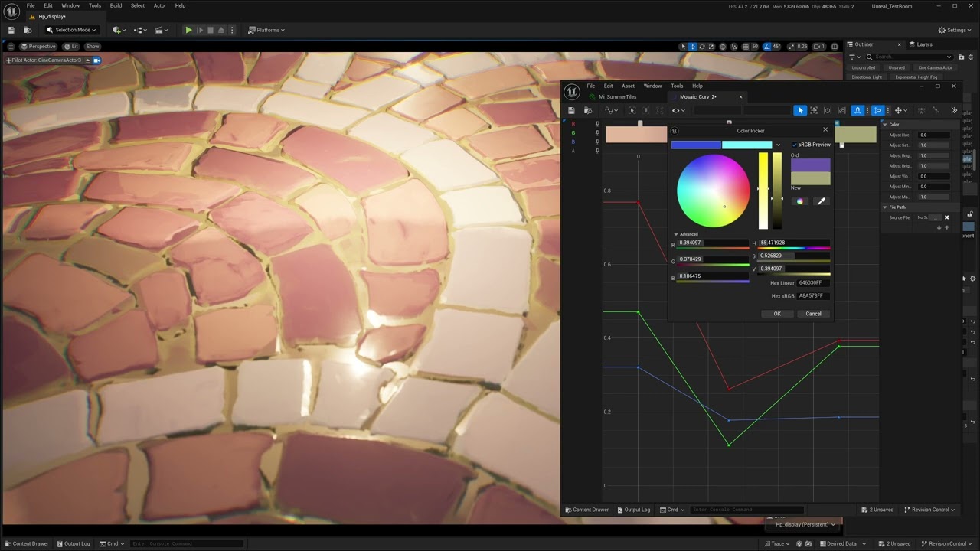The height and width of the screenshot is (551, 980).
Task: Clear the Source File path with the X
Action: click(x=946, y=217)
